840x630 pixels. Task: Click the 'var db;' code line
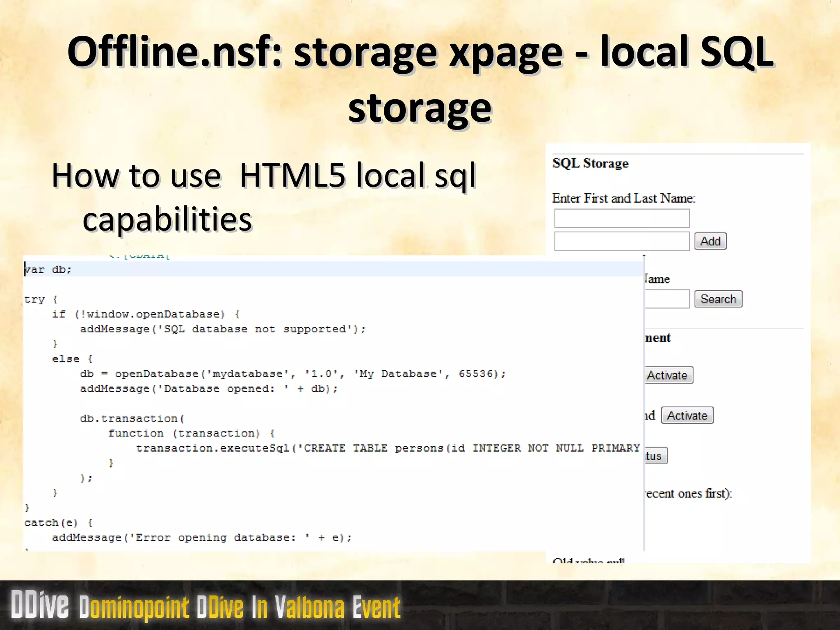point(48,269)
